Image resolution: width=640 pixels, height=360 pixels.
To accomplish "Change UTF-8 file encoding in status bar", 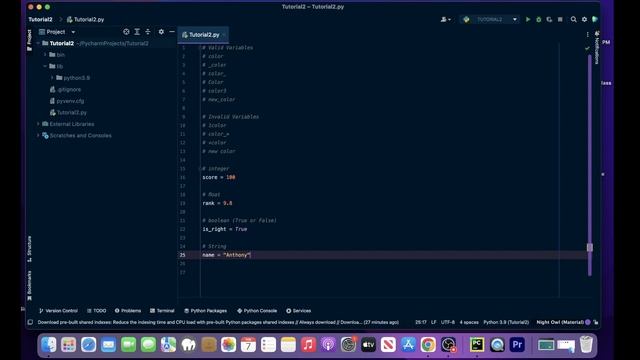I will coord(447,322).
